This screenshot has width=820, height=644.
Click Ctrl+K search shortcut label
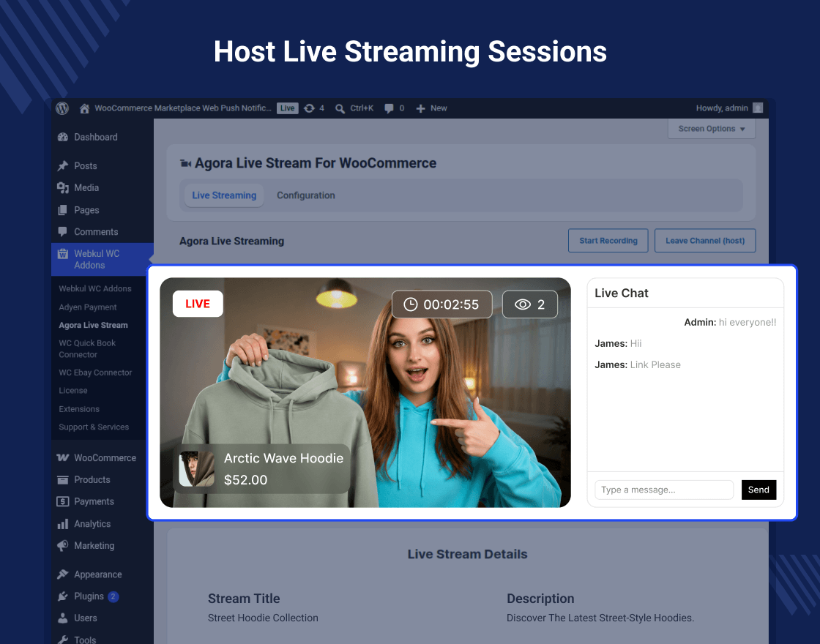coord(362,108)
